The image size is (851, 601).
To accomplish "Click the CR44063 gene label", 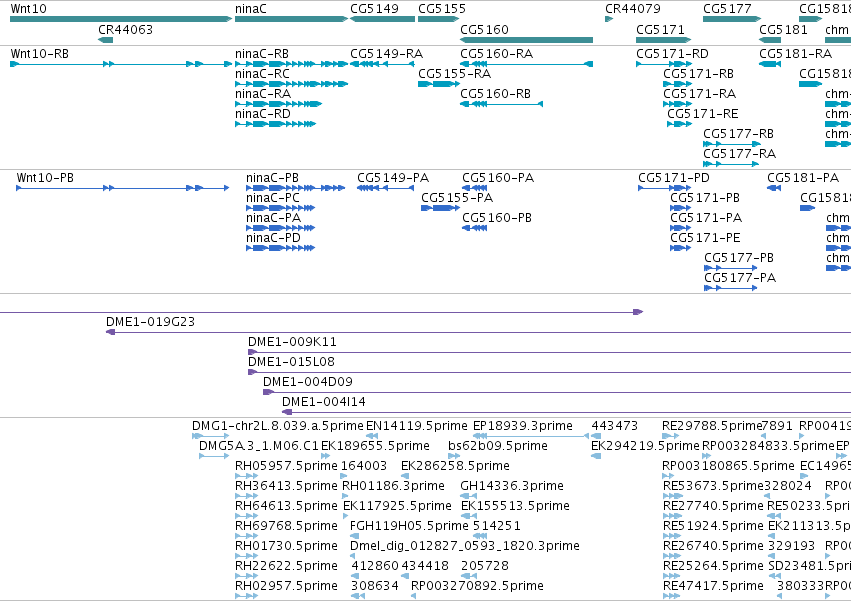I will [125, 29].
